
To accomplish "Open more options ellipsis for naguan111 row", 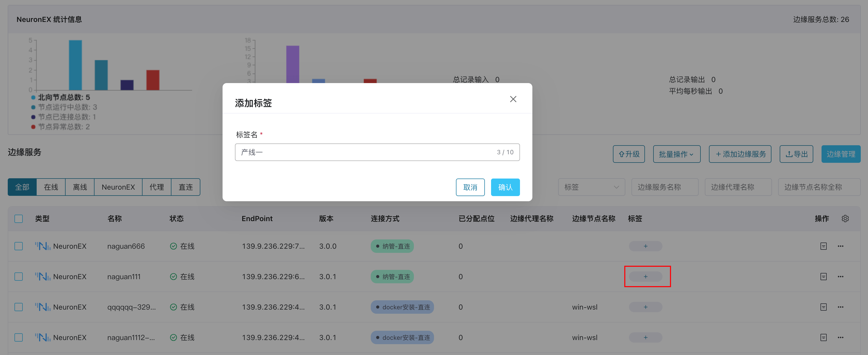I will tap(840, 277).
